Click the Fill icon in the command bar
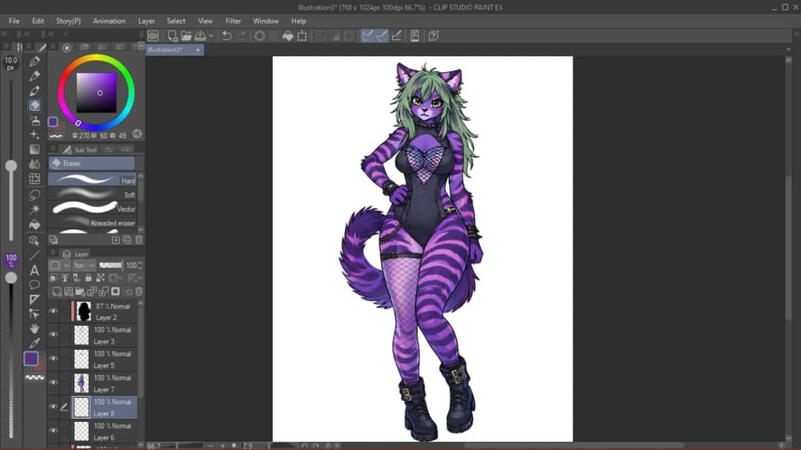Image resolution: width=801 pixels, height=450 pixels. click(288, 36)
